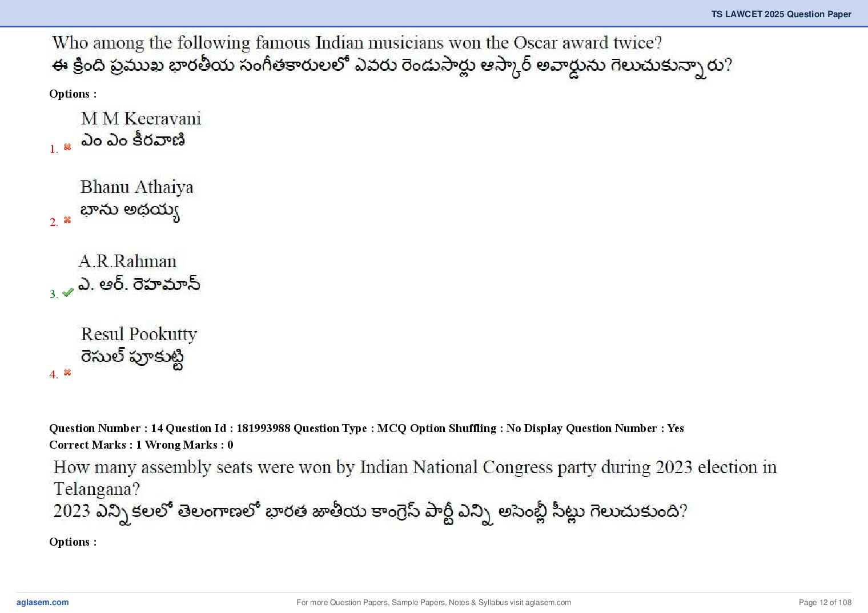
Task: Click the Telugu text for Keeravani option
Action: coord(133,140)
